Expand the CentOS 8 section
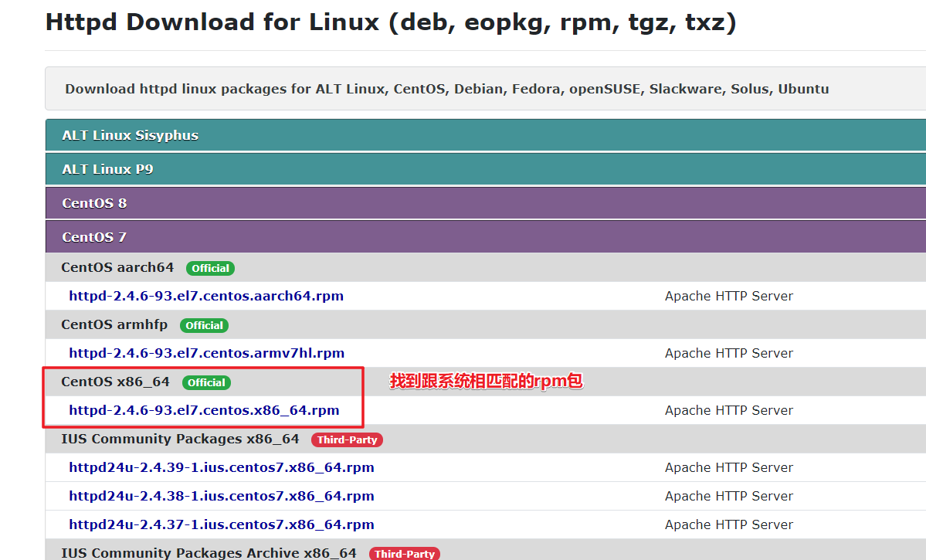Image resolution: width=926 pixels, height=560 pixels. pyautogui.click(x=486, y=203)
